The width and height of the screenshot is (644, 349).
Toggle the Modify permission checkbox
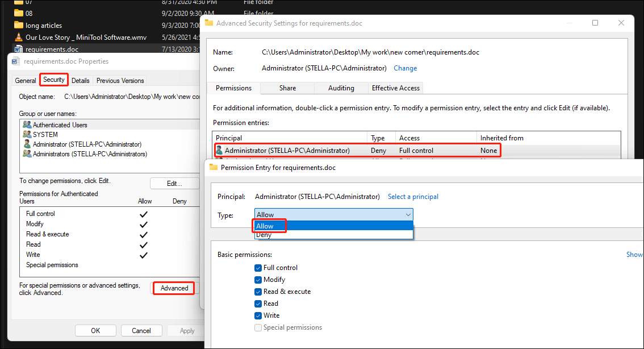point(258,280)
